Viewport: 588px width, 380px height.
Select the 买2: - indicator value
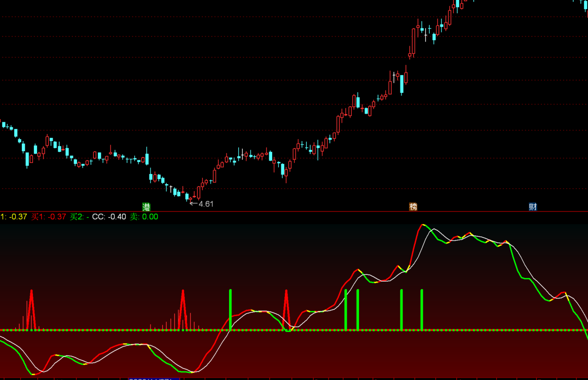coord(79,217)
